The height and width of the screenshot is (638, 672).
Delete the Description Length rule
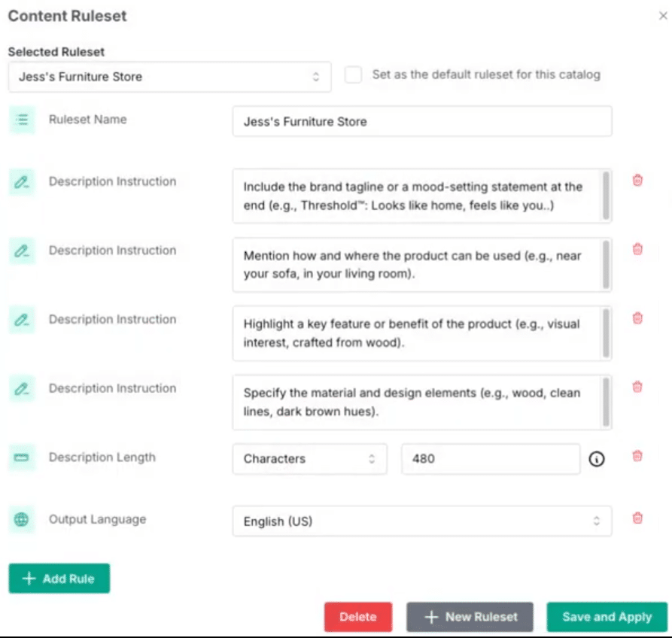click(x=637, y=456)
